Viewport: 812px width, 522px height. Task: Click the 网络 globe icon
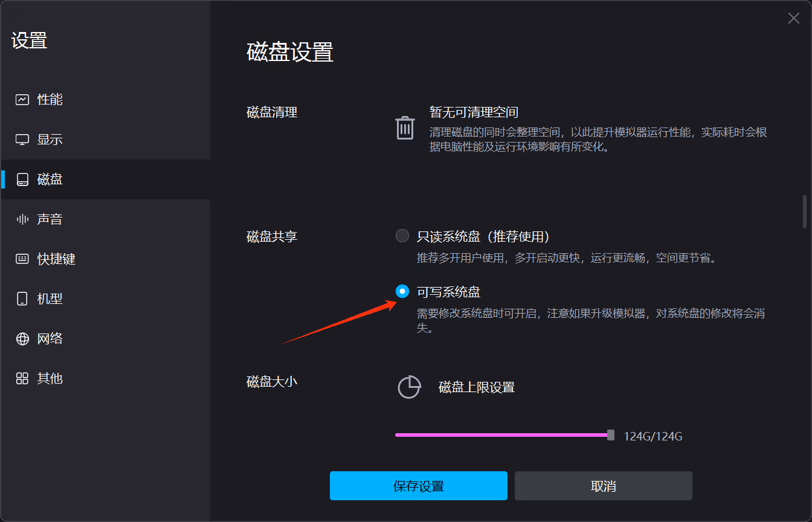(22, 339)
